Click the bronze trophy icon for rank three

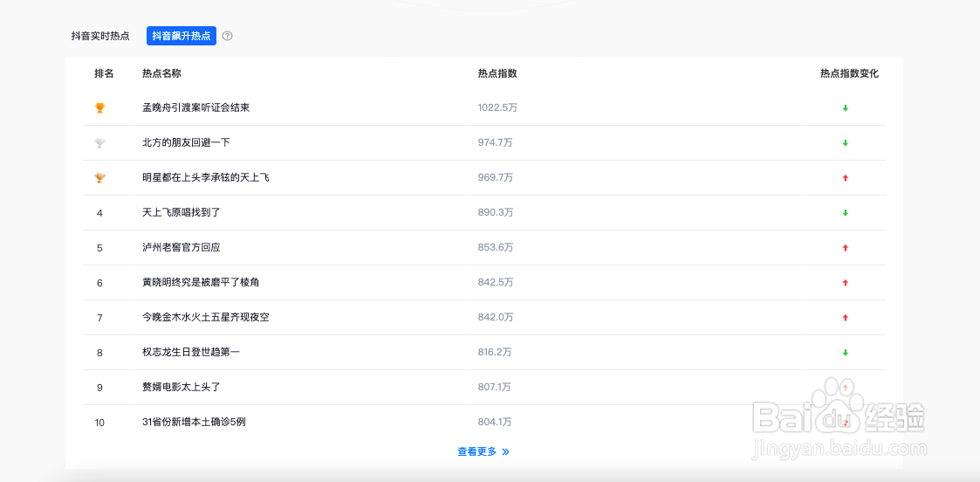tap(100, 178)
